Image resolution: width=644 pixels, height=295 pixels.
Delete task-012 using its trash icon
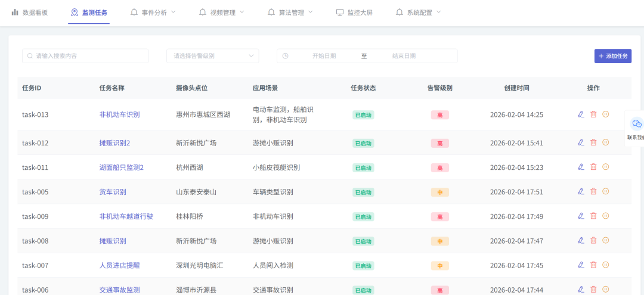pyautogui.click(x=593, y=142)
